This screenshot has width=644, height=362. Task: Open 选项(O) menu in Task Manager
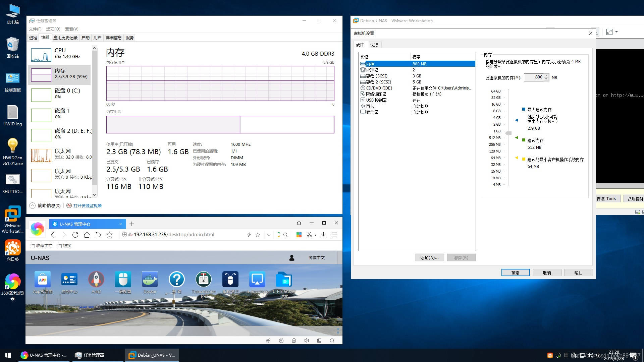pos(53,29)
